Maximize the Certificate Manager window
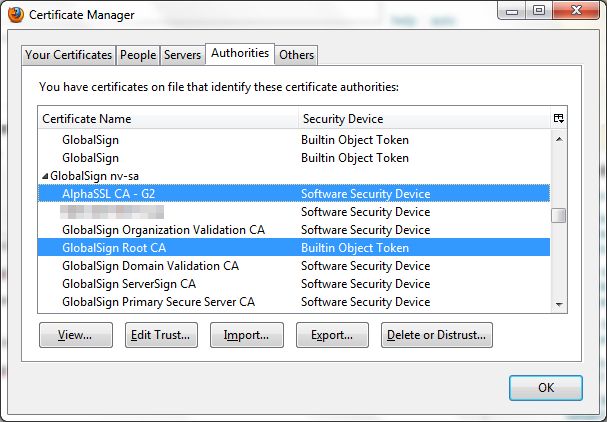 (539, 11)
